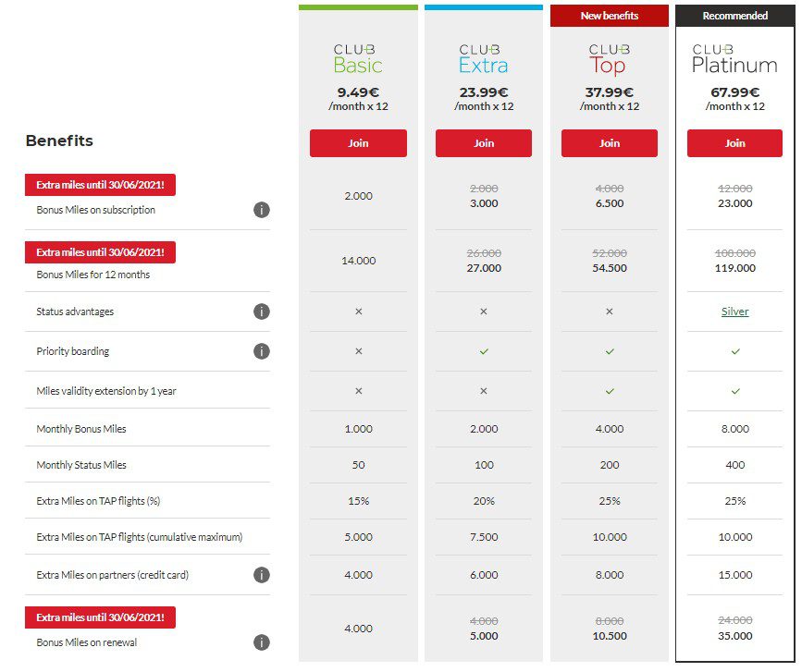Image resolution: width=802 pixels, height=672 pixels.
Task: Join the Club Platinum plan
Action: (x=734, y=143)
